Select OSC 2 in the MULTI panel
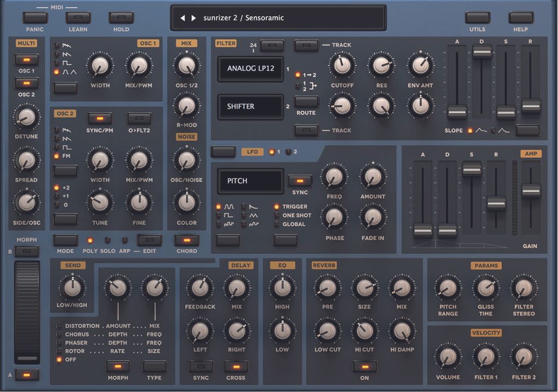Image resolution: width=558 pixels, height=392 pixels. tap(27, 84)
